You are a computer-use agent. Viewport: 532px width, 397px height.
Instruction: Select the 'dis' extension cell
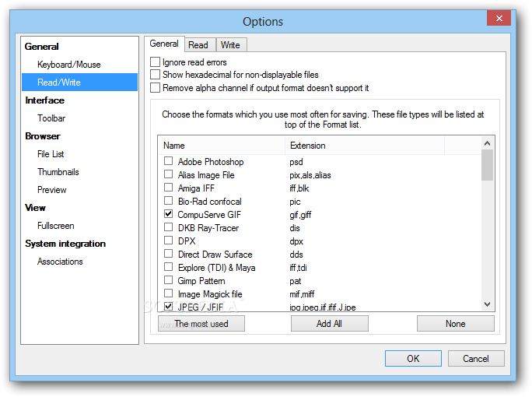tap(295, 228)
